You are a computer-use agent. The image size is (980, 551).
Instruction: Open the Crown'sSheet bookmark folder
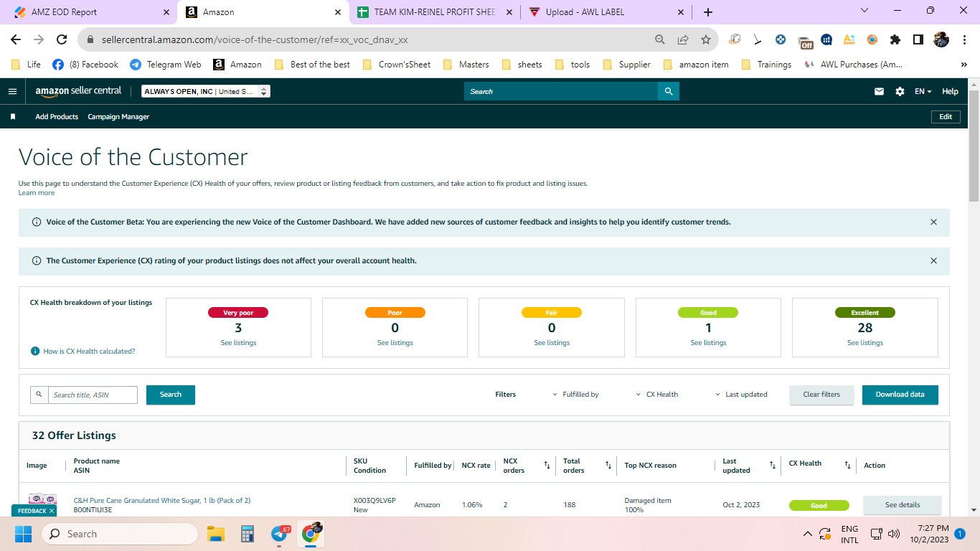click(x=397, y=65)
